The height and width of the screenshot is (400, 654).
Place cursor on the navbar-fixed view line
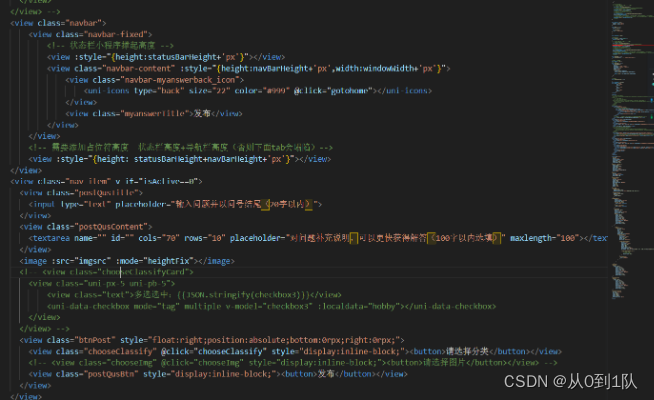point(90,34)
